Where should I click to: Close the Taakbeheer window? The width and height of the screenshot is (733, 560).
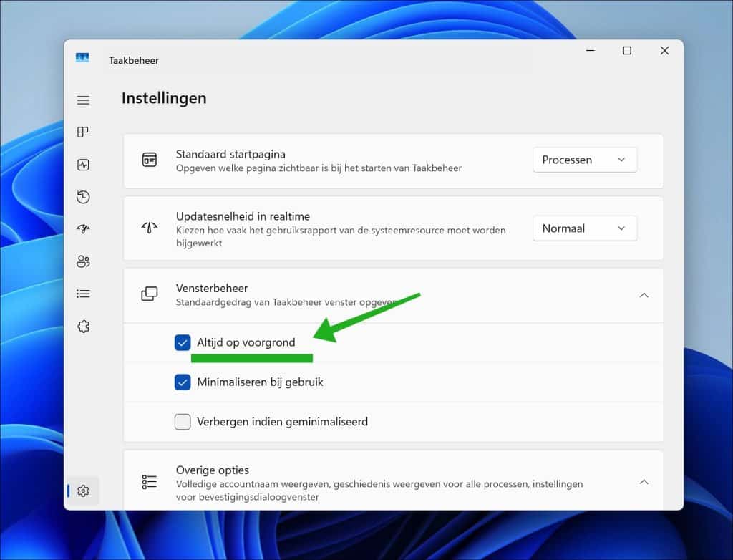(x=664, y=51)
